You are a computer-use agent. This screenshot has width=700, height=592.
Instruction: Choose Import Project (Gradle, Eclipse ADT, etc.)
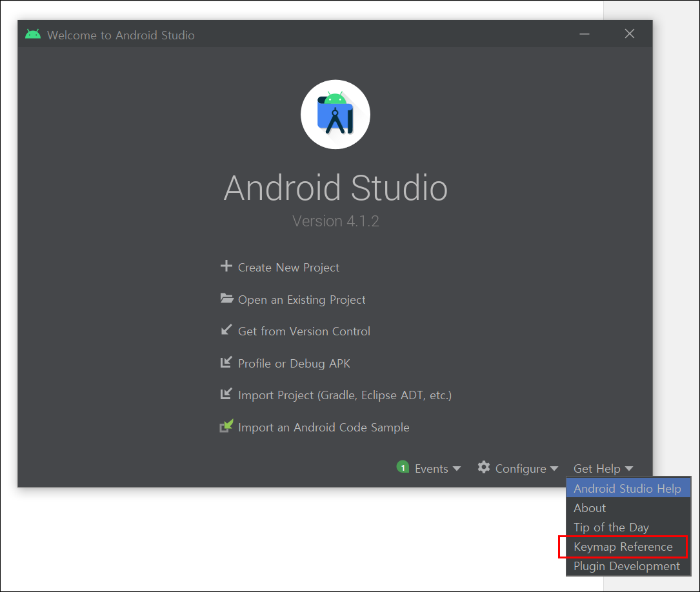345,395
